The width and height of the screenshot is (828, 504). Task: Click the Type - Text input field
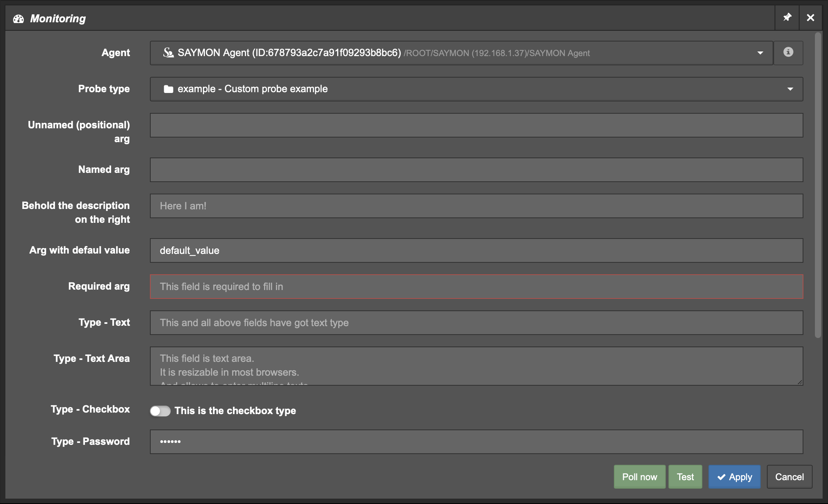[x=476, y=323]
